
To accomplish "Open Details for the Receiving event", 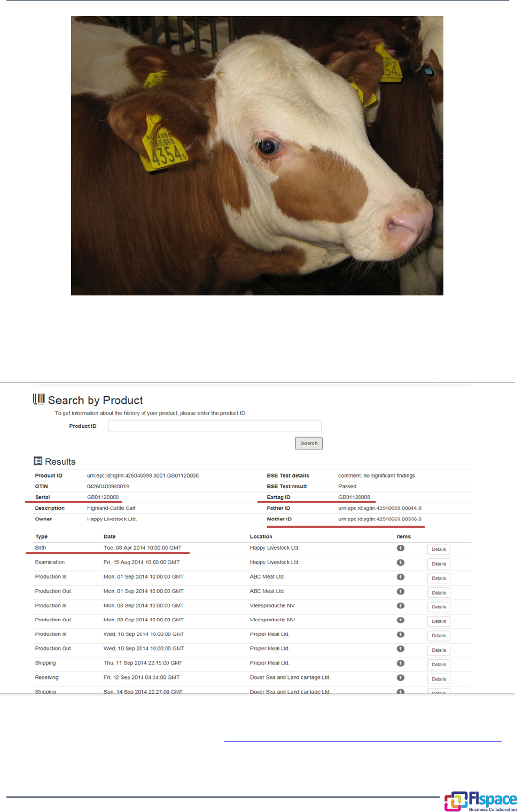I will pos(439,679).
